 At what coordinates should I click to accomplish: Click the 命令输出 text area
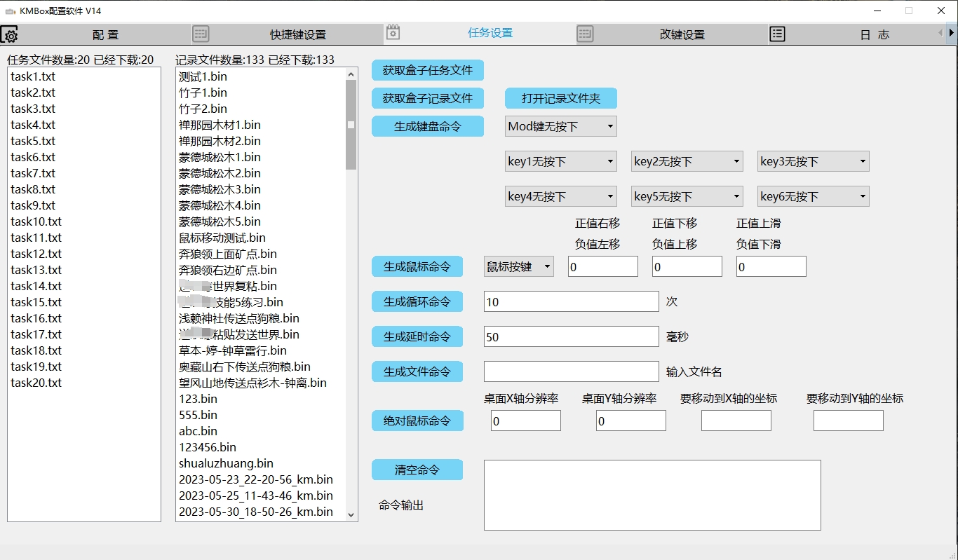click(x=652, y=495)
